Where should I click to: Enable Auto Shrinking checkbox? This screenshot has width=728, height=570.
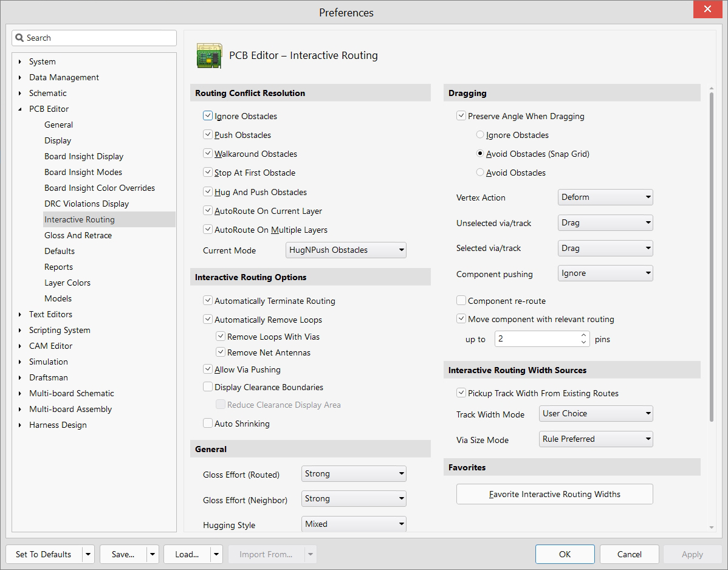click(x=208, y=423)
